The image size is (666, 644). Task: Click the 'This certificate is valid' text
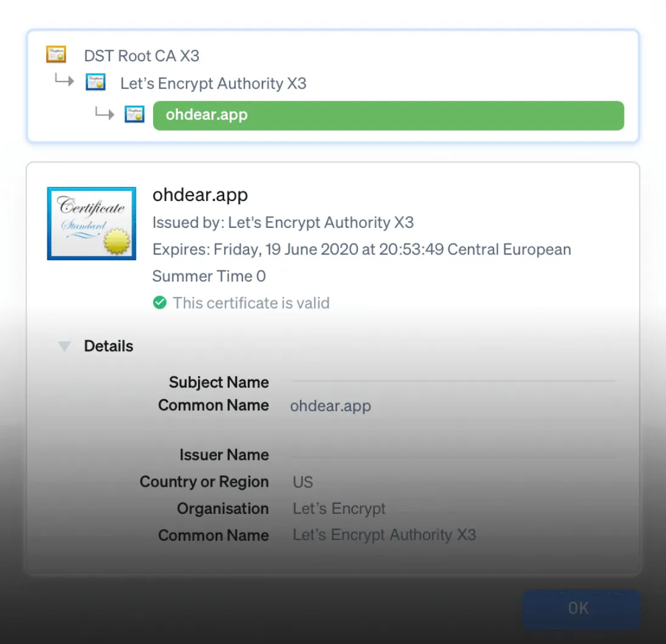250,303
